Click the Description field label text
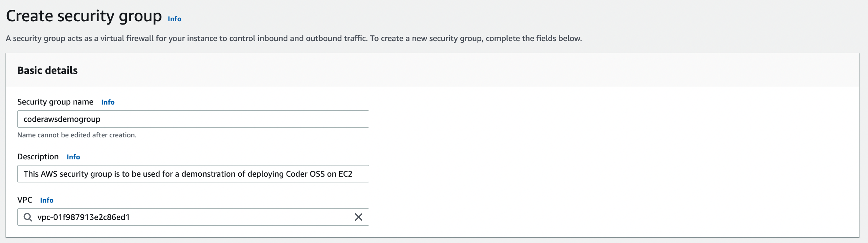 38,157
